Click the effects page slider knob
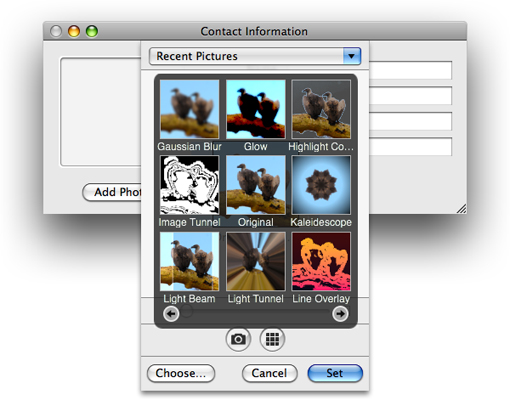This screenshot has height=404, width=510. 187,311
